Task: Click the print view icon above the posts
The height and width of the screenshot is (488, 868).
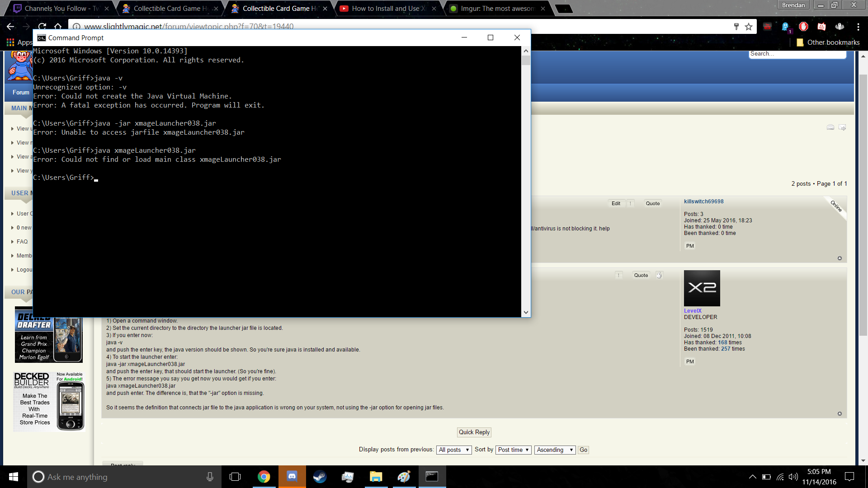Action: point(830,127)
